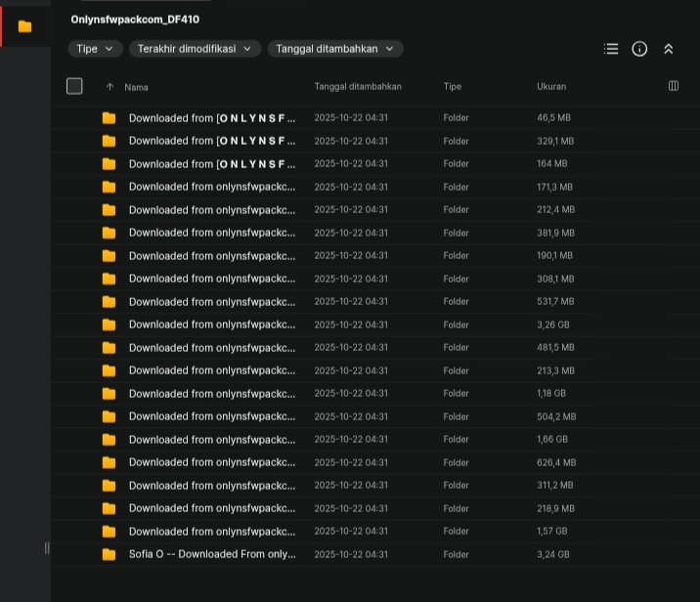Click the sidebar resize handle at bottom left
The image size is (700, 602).
pyautogui.click(x=47, y=547)
